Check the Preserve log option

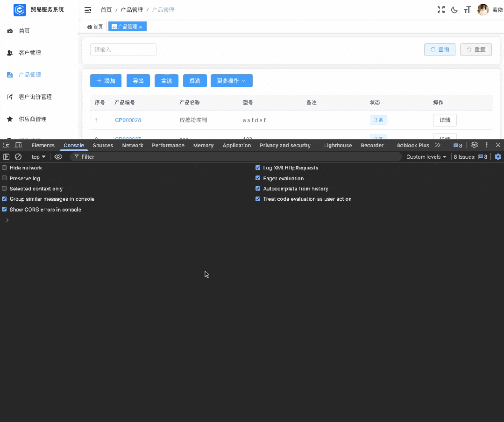(5, 178)
